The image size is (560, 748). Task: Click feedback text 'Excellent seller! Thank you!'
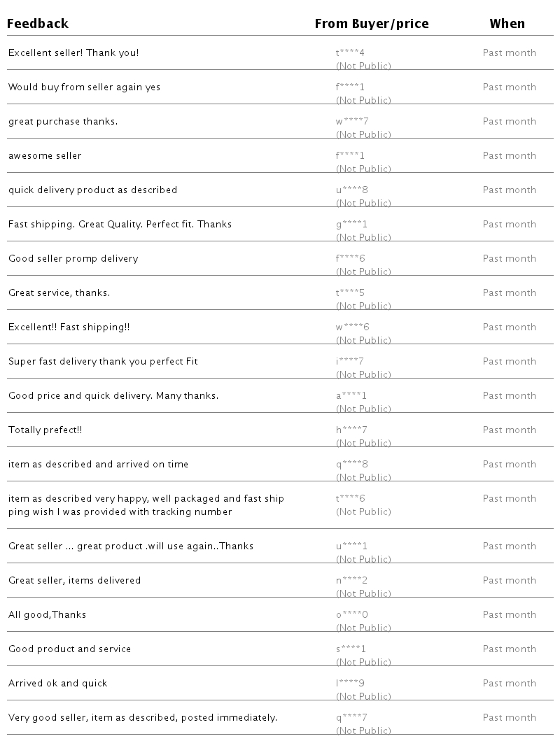click(x=73, y=53)
